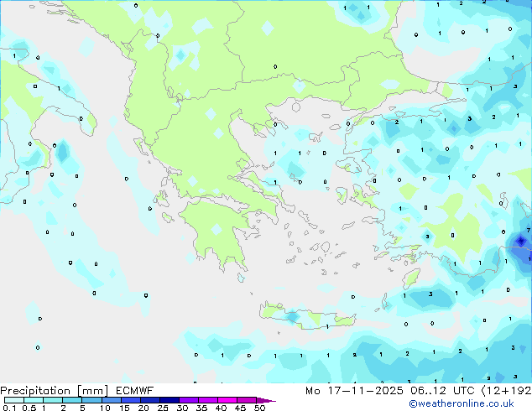Select the 35–40 mm legend color swatch
Image resolution: width=532 pixels, height=411 pixels.
pos(207,400)
